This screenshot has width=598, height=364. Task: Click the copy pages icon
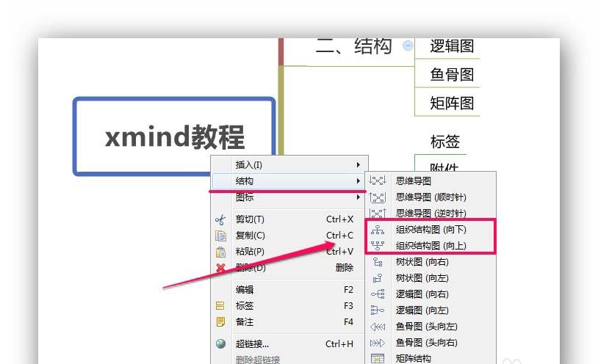tap(220, 236)
